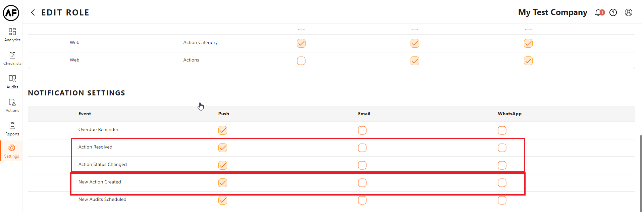The height and width of the screenshot is (212, 644).
Task: Enable WhatsApp for New Action Created
Action: [502, 183]
